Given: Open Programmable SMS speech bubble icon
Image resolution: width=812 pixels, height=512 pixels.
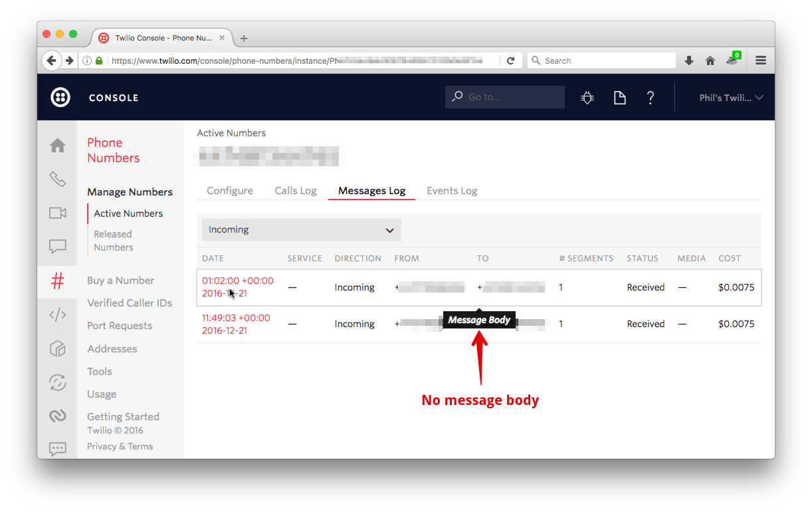Looking at the screenshot, I should click(x=58, y=247).
